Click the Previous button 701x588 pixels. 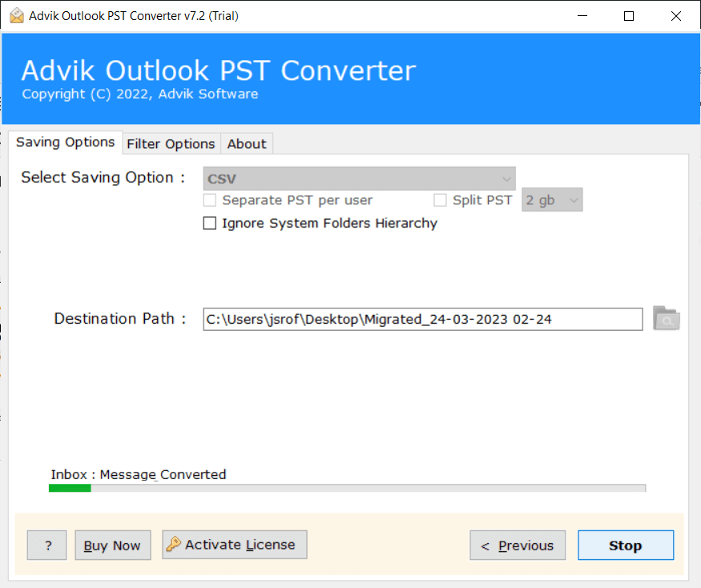(518, 545)
